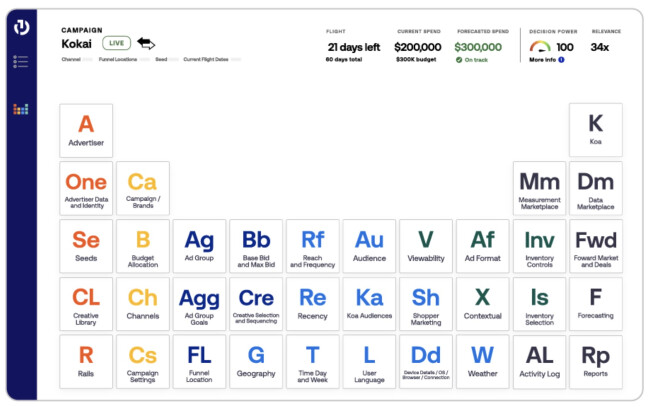The image size is (650, 407).
Task: Select the Campaign / Brands tile
Action: click(x=143, y=188)
